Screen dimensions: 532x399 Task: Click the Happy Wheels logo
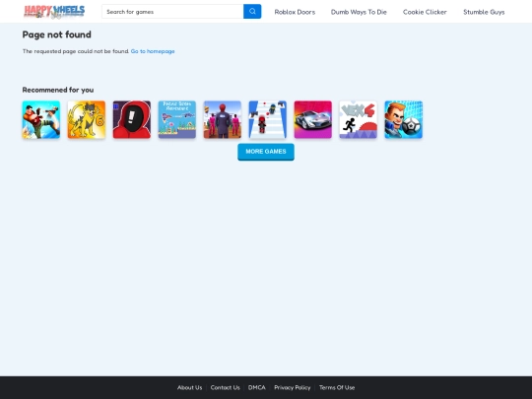54,12
